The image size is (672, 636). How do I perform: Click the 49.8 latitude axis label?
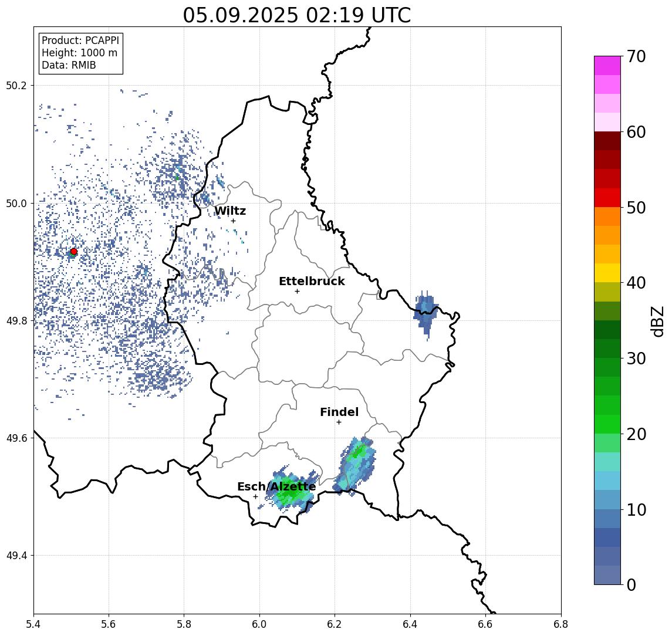click(16, 321)
